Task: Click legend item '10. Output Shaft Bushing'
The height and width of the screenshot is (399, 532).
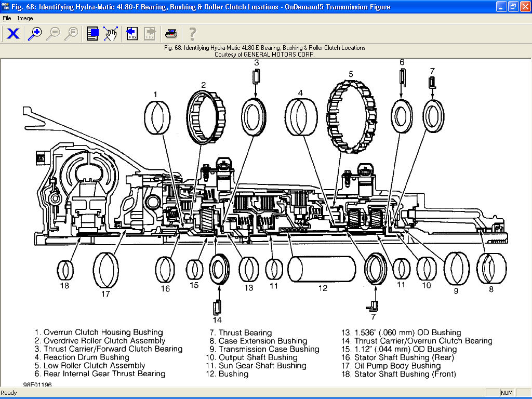Action: coord(251,357)
